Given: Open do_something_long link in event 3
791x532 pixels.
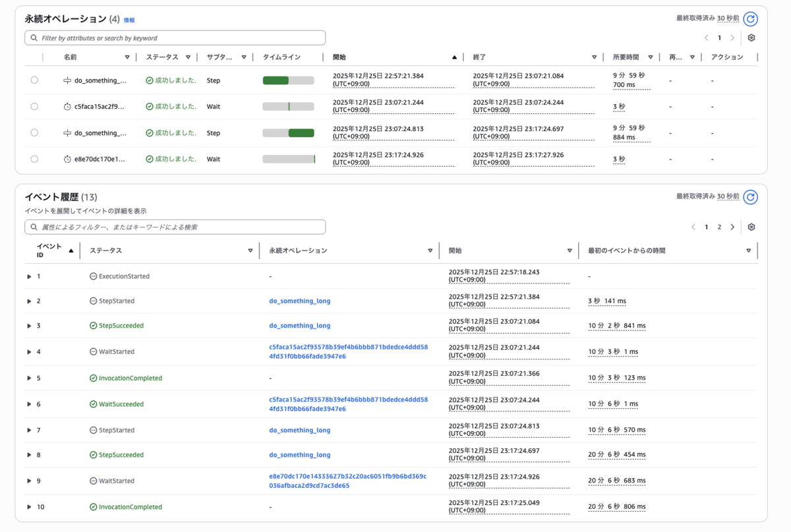Looking at the screenshot, I should pyautogui.click(x=300, y=326).
